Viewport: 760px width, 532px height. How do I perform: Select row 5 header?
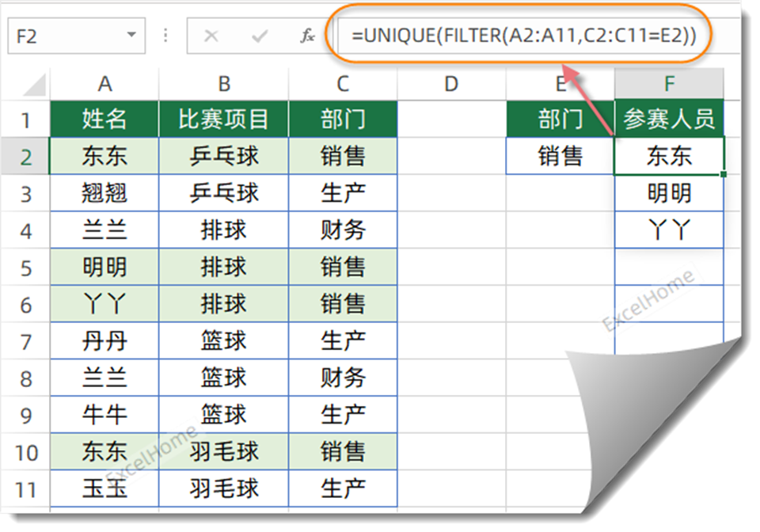[x=26, y=268]
